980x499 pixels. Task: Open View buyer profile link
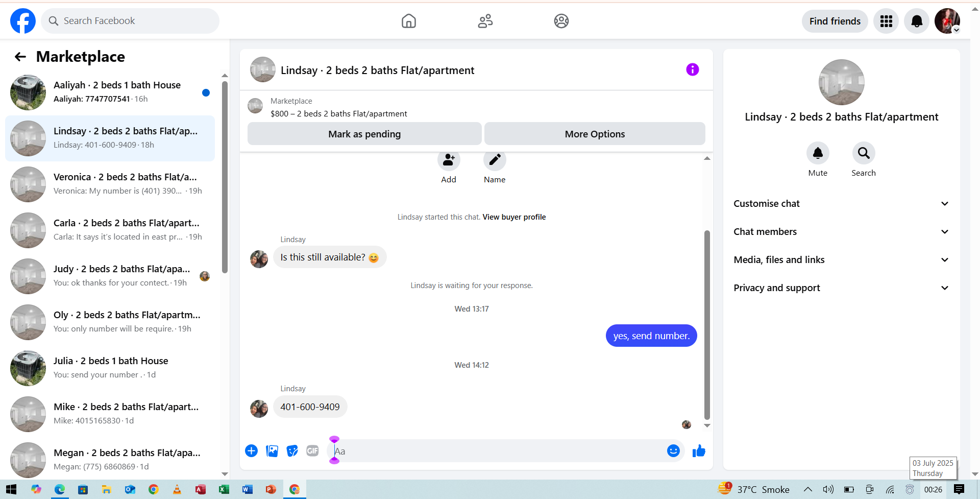(514, 217)
